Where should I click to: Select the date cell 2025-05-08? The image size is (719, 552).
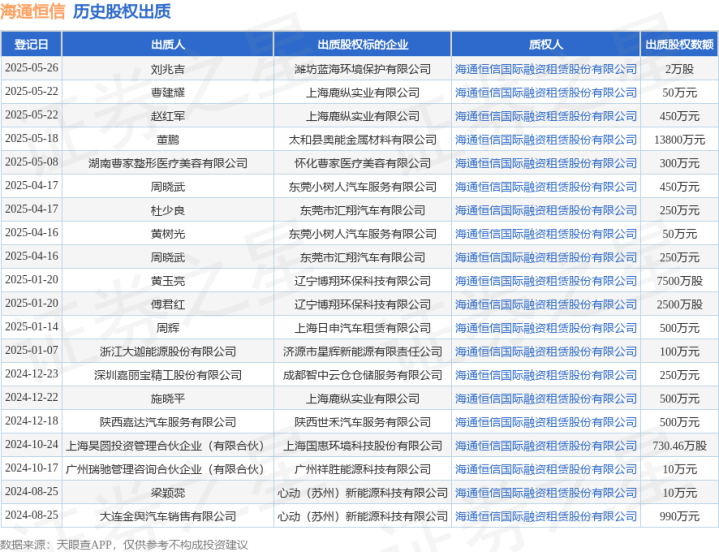[x=32, y=162]
